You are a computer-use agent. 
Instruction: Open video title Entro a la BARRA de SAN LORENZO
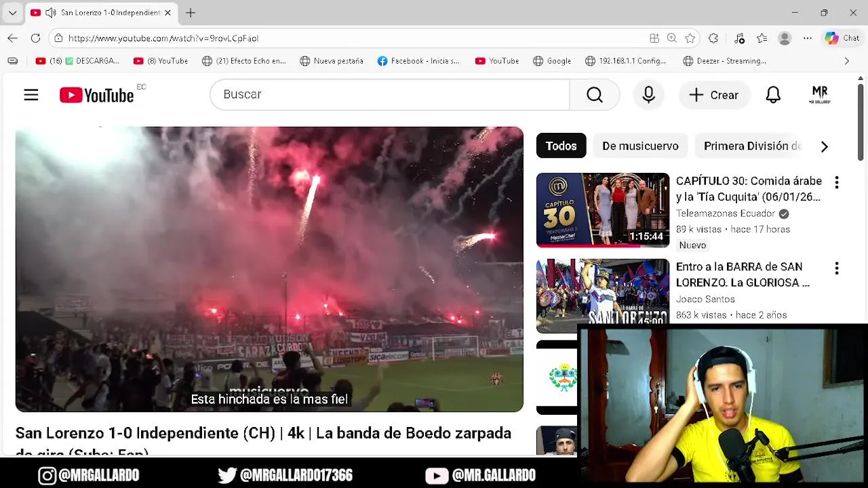point(743,274)
